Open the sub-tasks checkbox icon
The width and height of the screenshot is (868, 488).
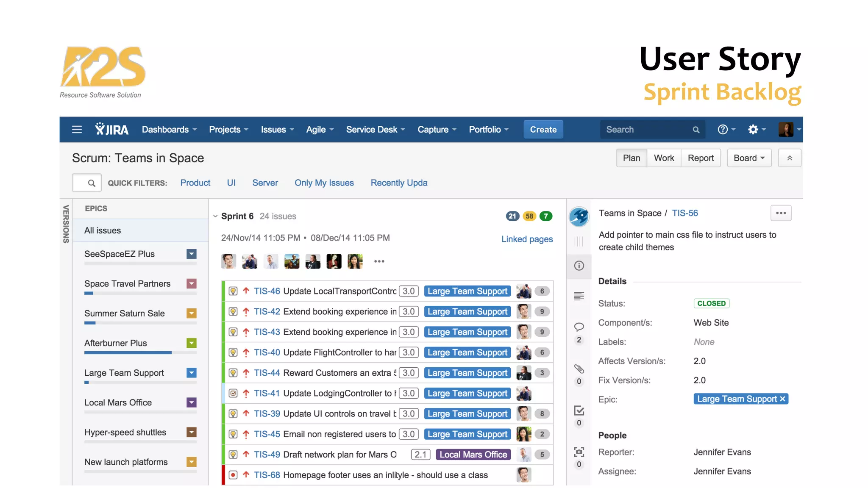click(x=579, y=410)
